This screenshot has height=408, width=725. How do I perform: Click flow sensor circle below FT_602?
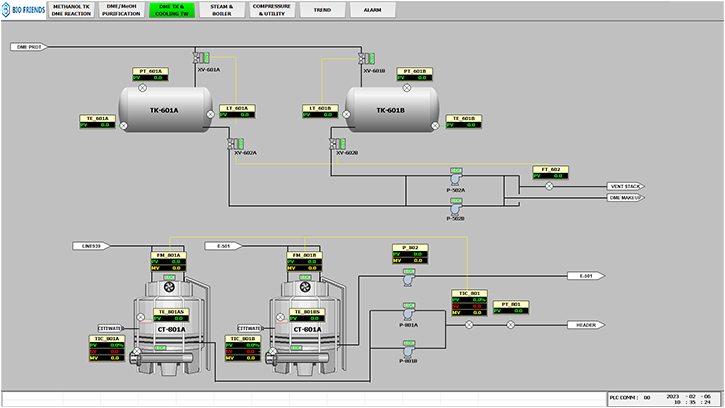pyautogui.click(x=549, y=186)
